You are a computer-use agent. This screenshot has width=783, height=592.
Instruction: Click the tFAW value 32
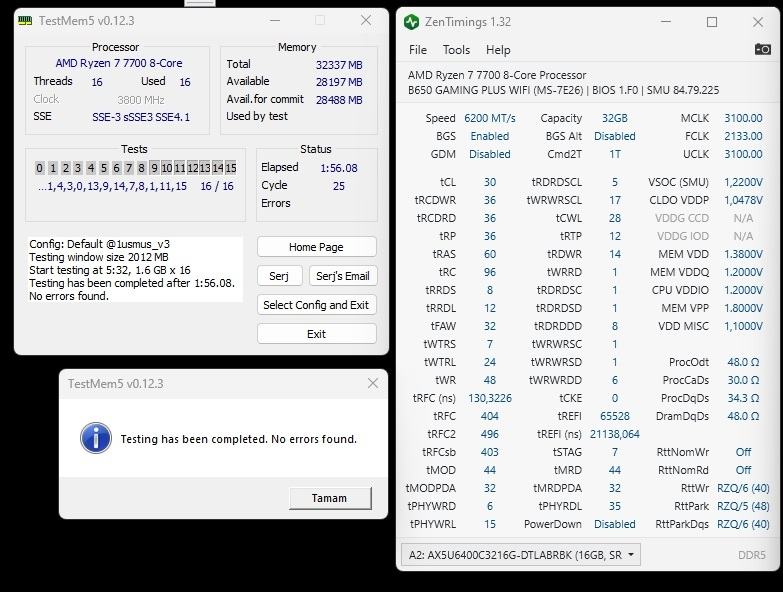(489, 326)
